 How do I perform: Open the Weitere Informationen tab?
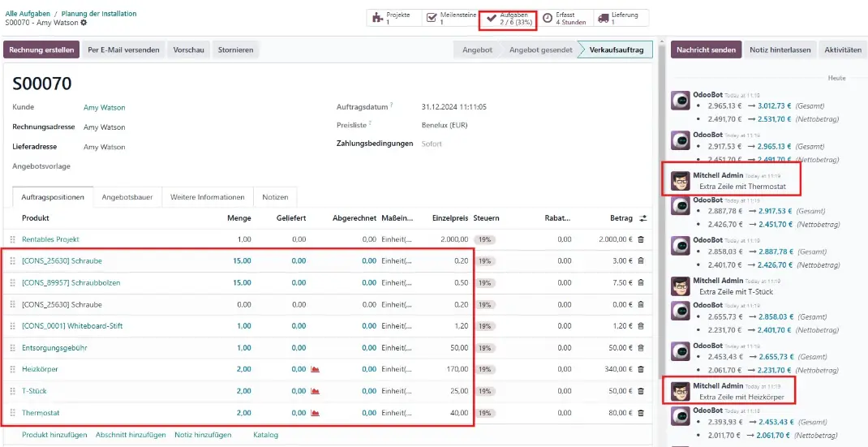(x=208, y=197)
